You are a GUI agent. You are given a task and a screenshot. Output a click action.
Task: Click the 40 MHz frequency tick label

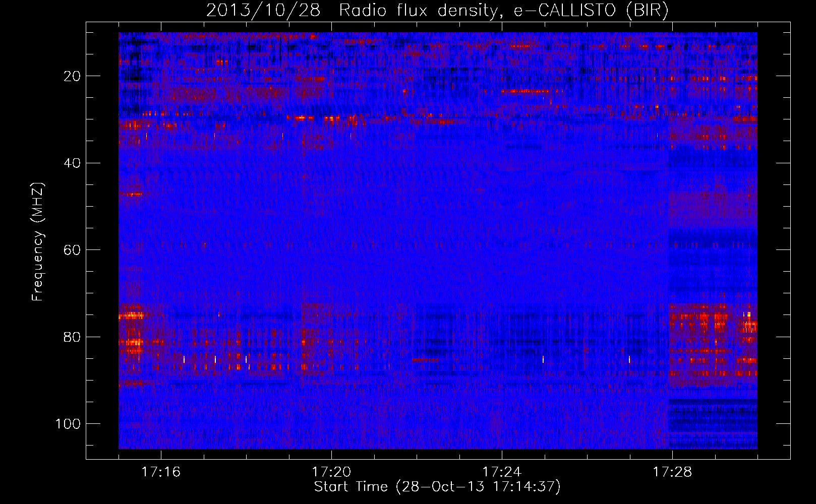(72, 163)
